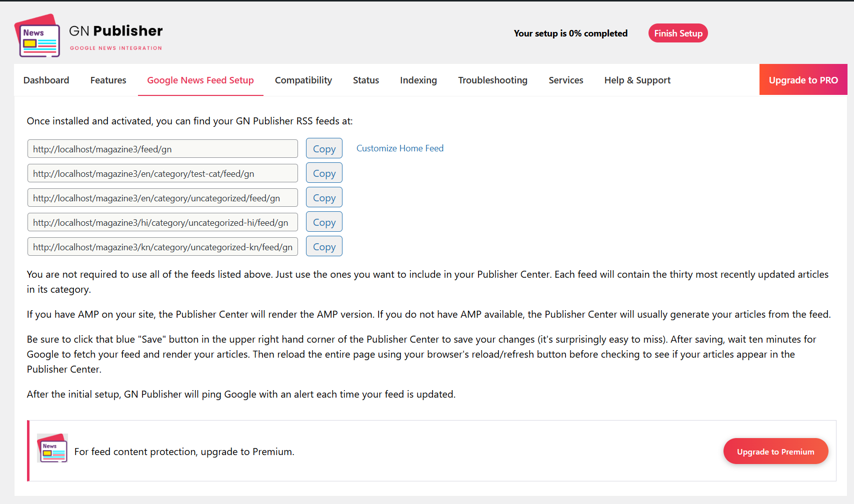Copy the main feed URL

pyautogui.click(x=324, y=148)
